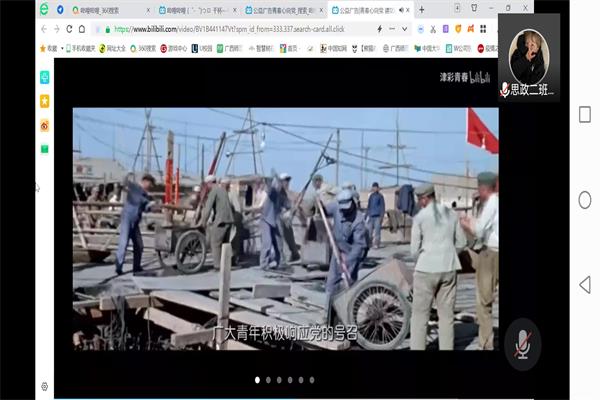Open the blue bilibili sidebar icon
The image size is (600, 400).
point(45,77)
